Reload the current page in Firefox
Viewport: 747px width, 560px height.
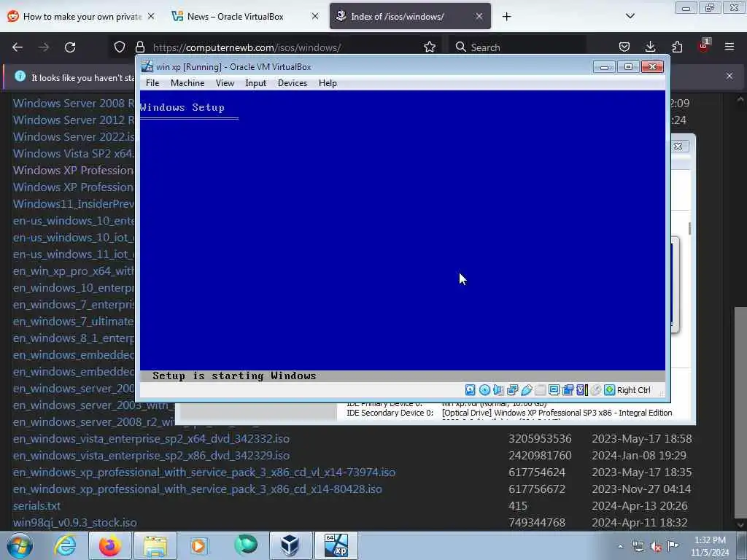(70, 47)
